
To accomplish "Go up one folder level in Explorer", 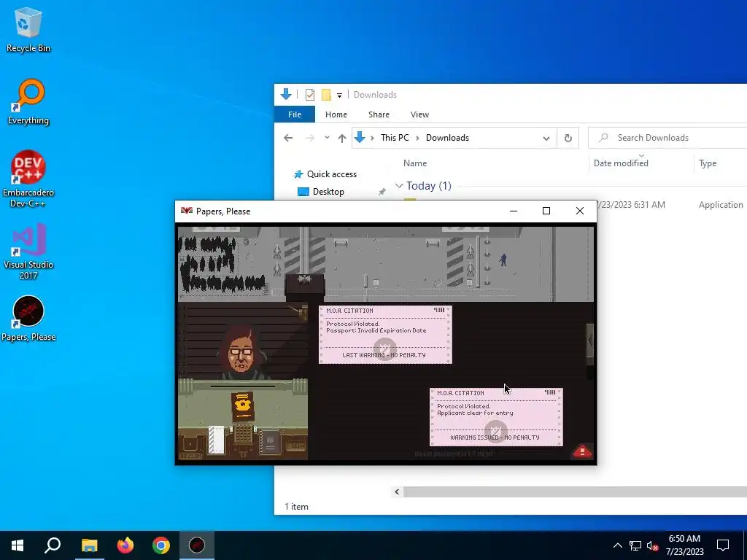I will pyautogui.click(x=342, y=138).
